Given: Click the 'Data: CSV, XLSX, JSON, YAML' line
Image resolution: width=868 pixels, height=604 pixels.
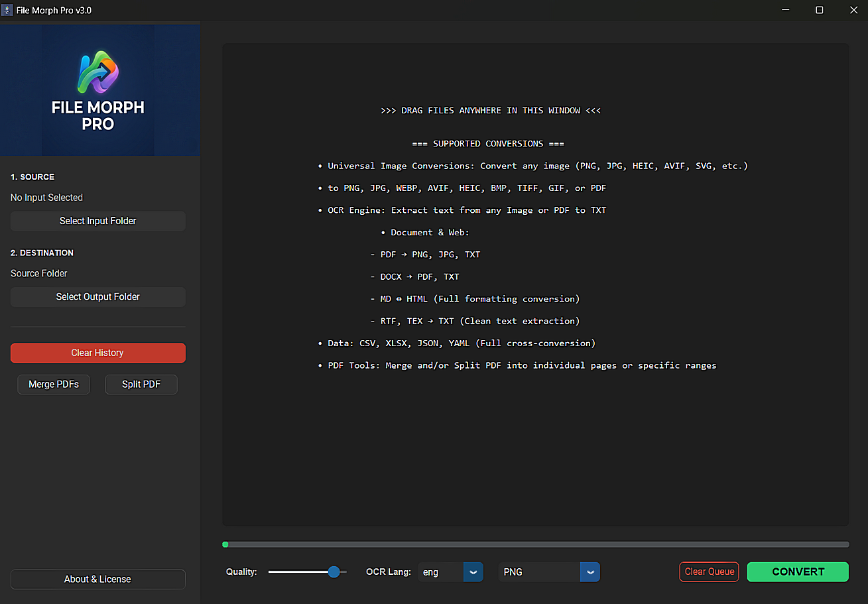Looking at the screenshot, I should 457,343.
